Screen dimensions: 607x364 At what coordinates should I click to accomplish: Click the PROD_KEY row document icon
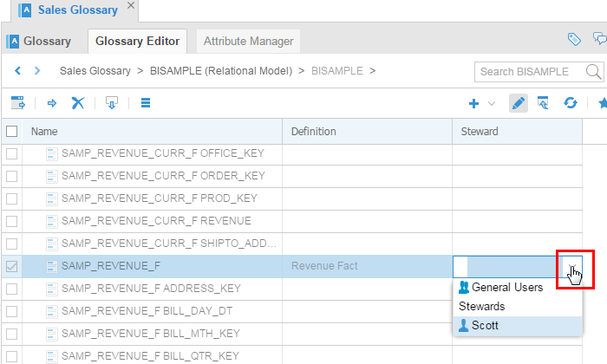point(51,198)
